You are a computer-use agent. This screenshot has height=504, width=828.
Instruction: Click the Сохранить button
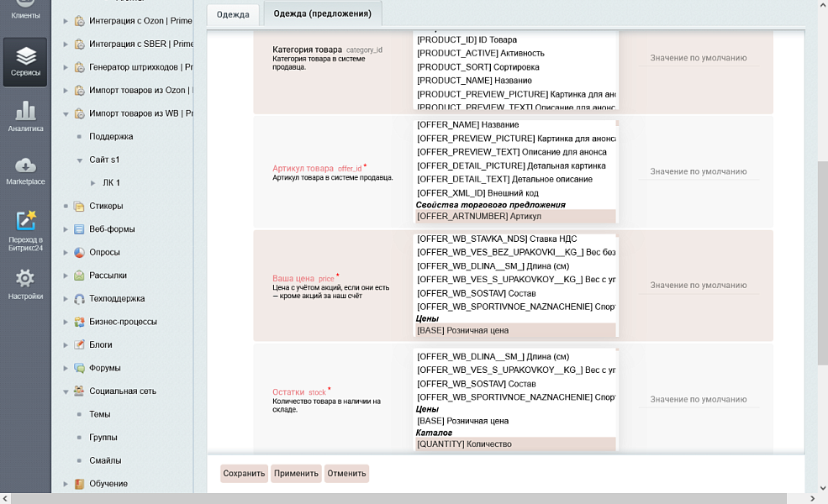[x=244, y=474]
